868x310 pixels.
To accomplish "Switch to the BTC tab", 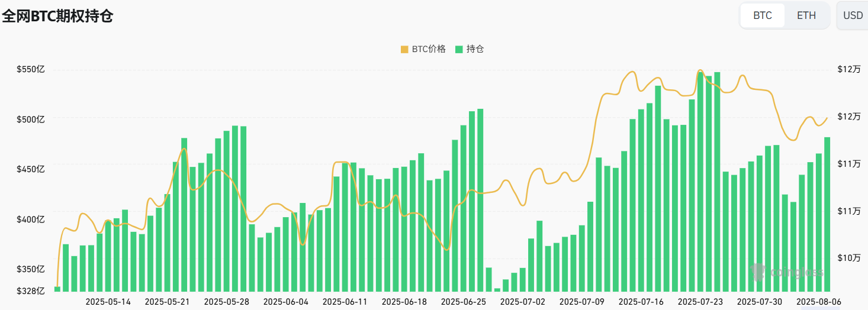I will point(763,15).
